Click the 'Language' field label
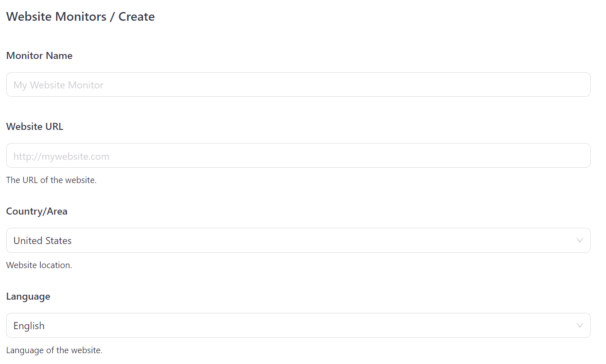The height and width of the screenshot is (364, 606). (x=28, y=296)
